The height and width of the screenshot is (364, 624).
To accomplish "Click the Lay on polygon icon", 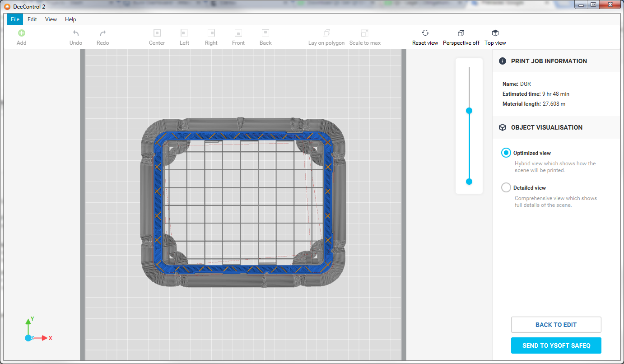I will point(326,33).
